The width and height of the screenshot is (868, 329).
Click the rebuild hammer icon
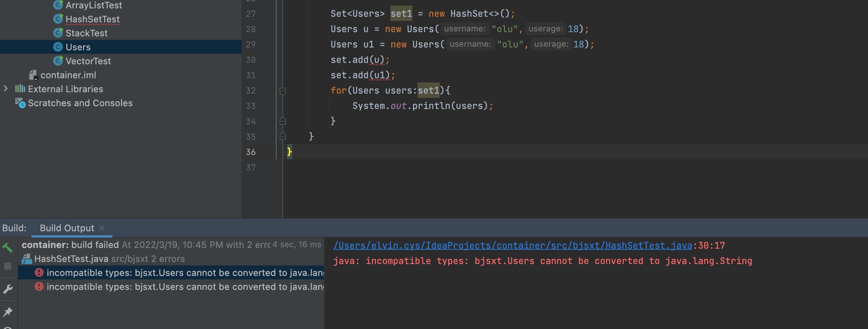[8, 248]
